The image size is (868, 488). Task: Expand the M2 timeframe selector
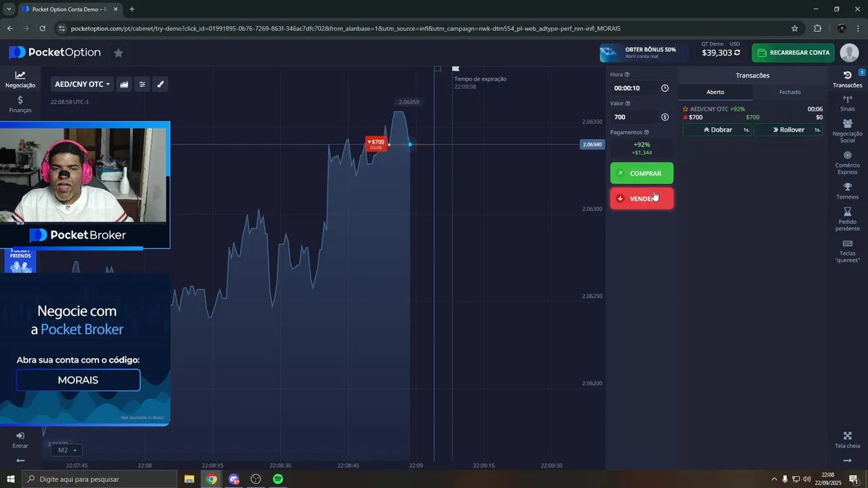tap(66, 450)
